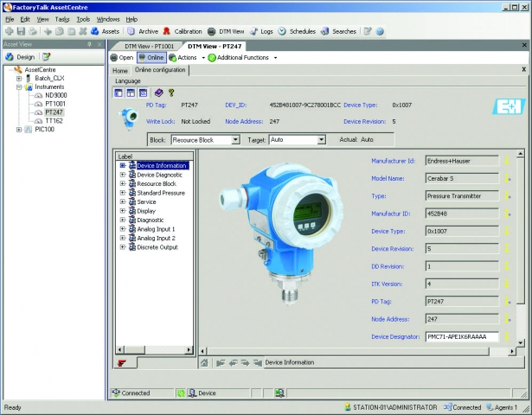Click the second layout view icon under Language
The height and width of the screenshot is (415, 532).
click(x=131, y=93)
